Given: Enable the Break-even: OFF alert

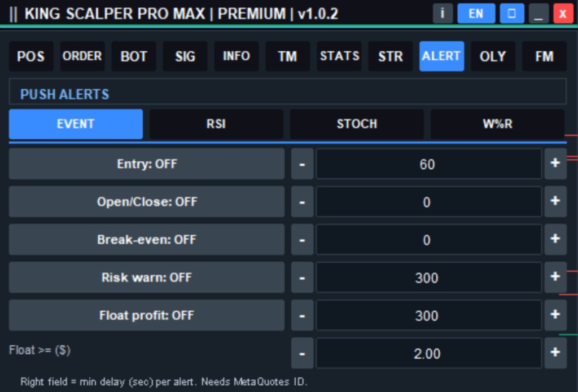Looking at the screenshot, I should click(147, 240).
